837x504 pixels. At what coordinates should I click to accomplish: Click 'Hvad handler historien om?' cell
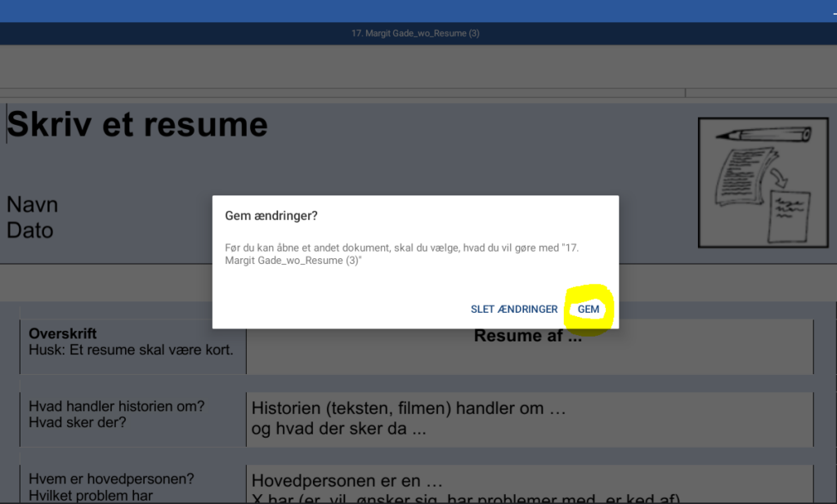click(x=133, y=419)
